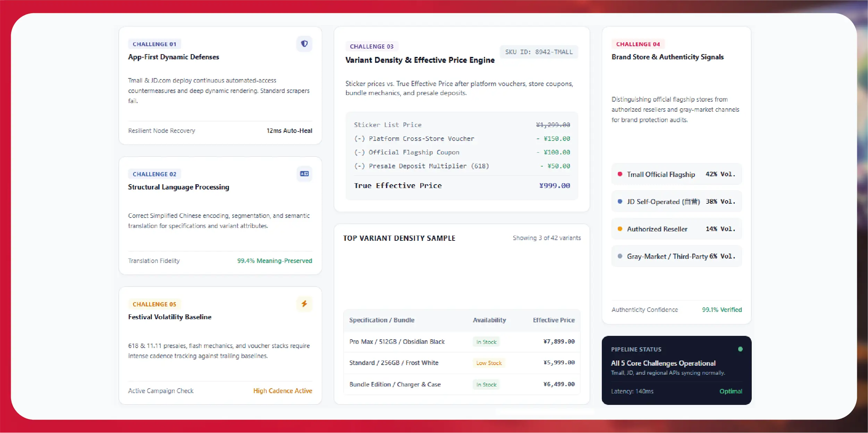Click the 12ms Auto-Heal value
This screenshot has width=868, height=433.
coord(289,131)
